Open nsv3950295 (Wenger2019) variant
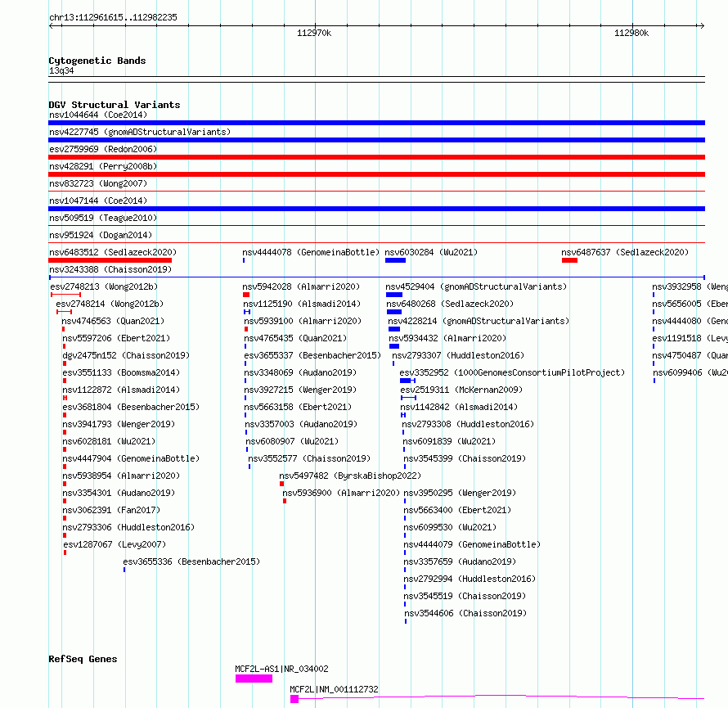 (460, 493)
